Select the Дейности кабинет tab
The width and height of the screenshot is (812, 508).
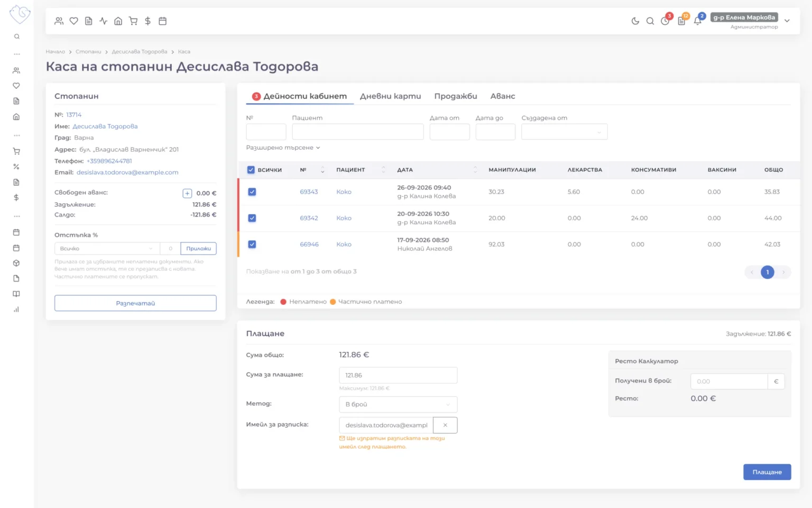tap(300, 96)
